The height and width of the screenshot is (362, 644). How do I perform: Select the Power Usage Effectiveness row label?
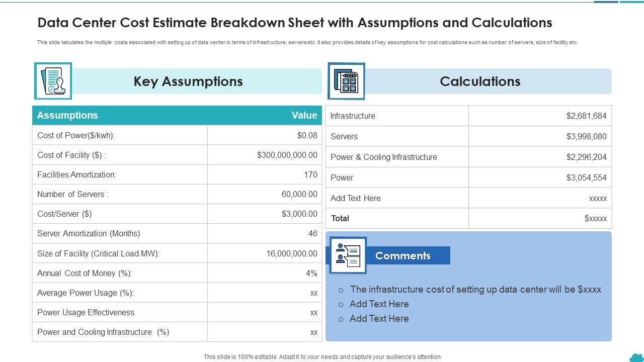86,312
